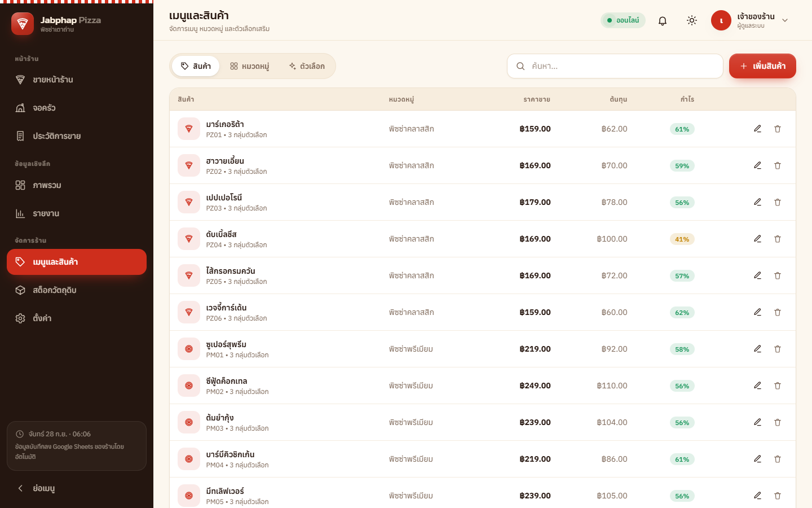Edit the มาร์เกอริต้า pizza item
This screenshot has height=508, width=812.
(757, 129)
